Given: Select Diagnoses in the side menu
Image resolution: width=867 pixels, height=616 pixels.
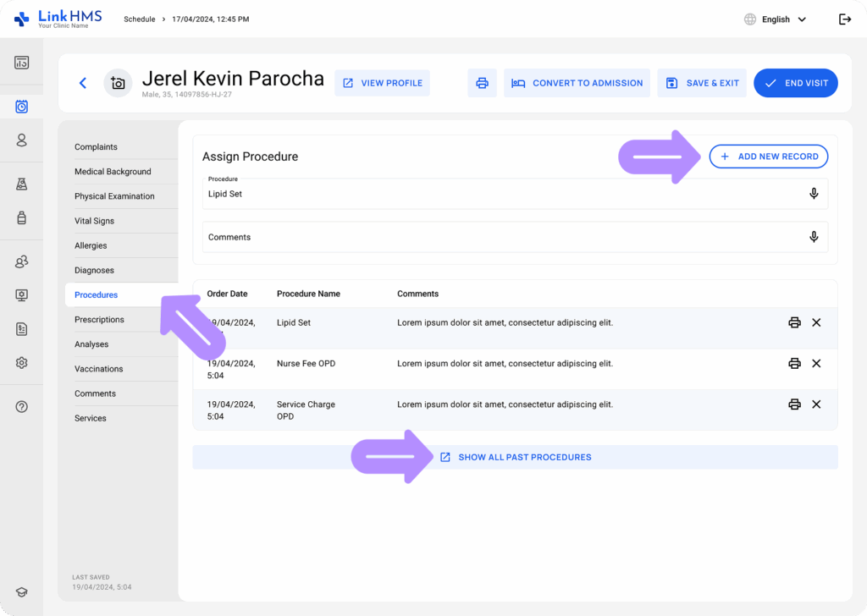Looking at the screenshot, I should [94, 271].
